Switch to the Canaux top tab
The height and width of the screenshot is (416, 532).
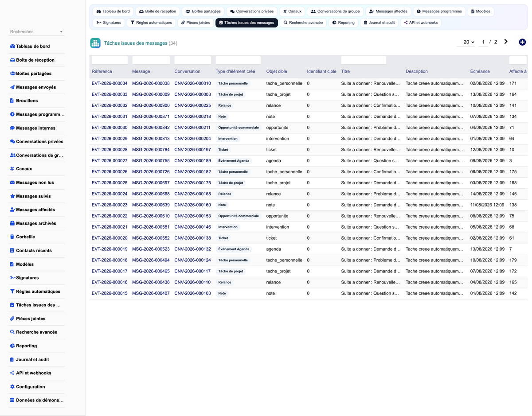pos(292,12)
